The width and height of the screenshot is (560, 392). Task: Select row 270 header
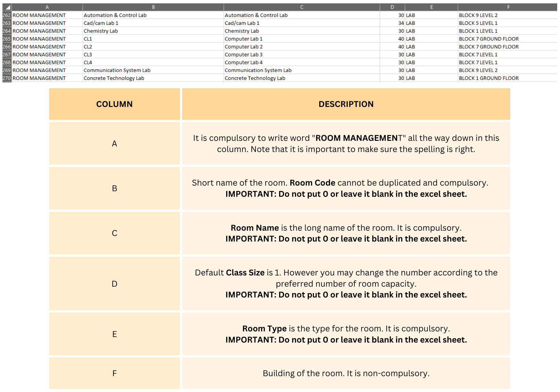7,78
